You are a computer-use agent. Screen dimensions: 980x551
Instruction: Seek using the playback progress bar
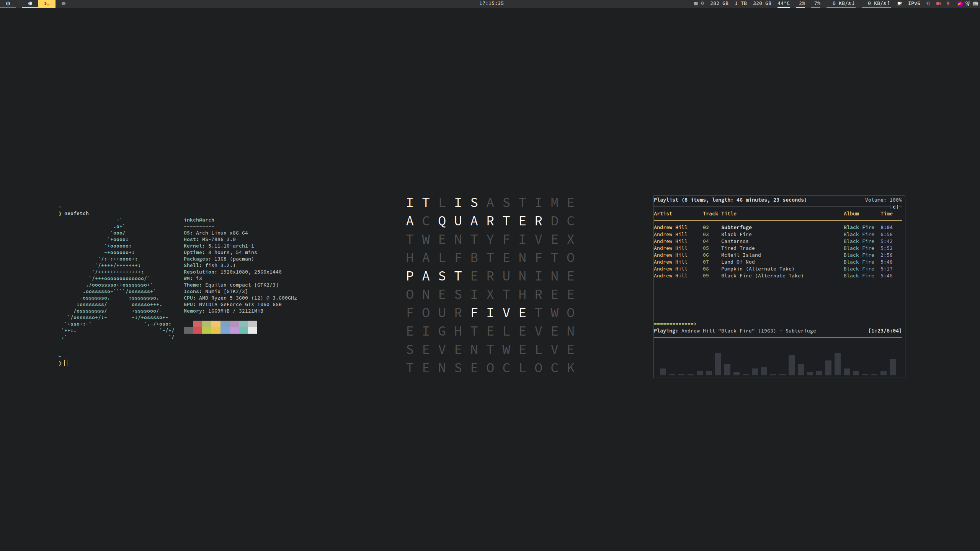coord(777,324)
